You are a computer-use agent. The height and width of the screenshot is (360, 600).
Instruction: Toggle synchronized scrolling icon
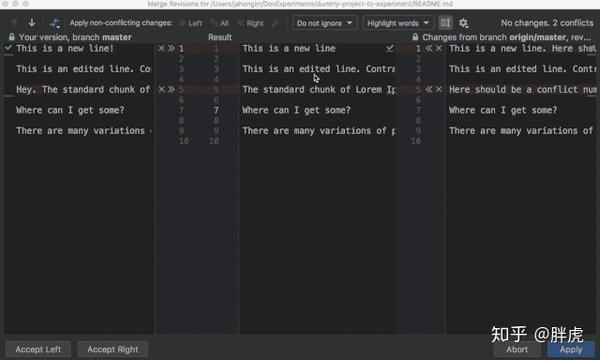[x=445, y=23]
